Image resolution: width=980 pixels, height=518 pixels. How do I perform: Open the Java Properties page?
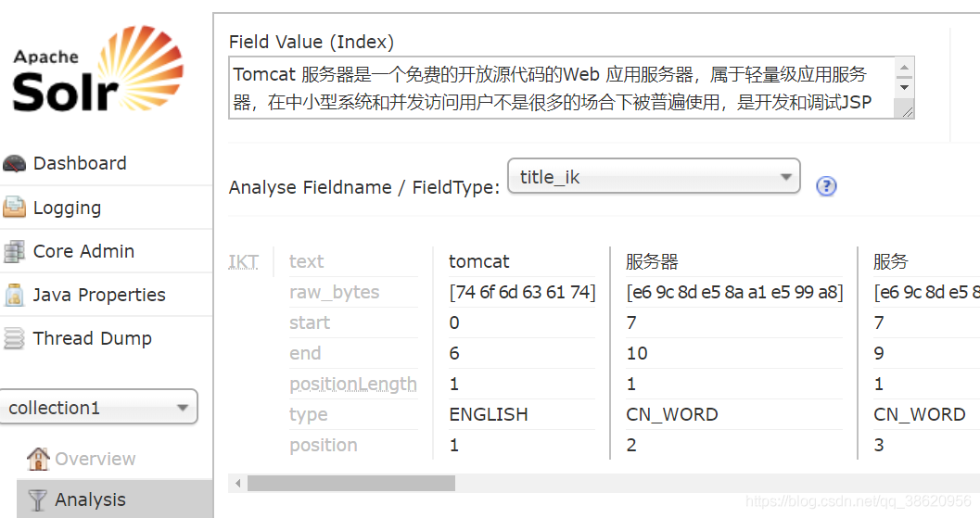[99, 295]
